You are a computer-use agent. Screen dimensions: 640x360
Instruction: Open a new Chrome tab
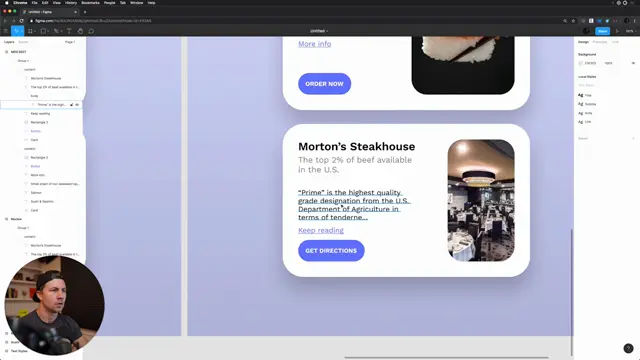pos(85,12)
